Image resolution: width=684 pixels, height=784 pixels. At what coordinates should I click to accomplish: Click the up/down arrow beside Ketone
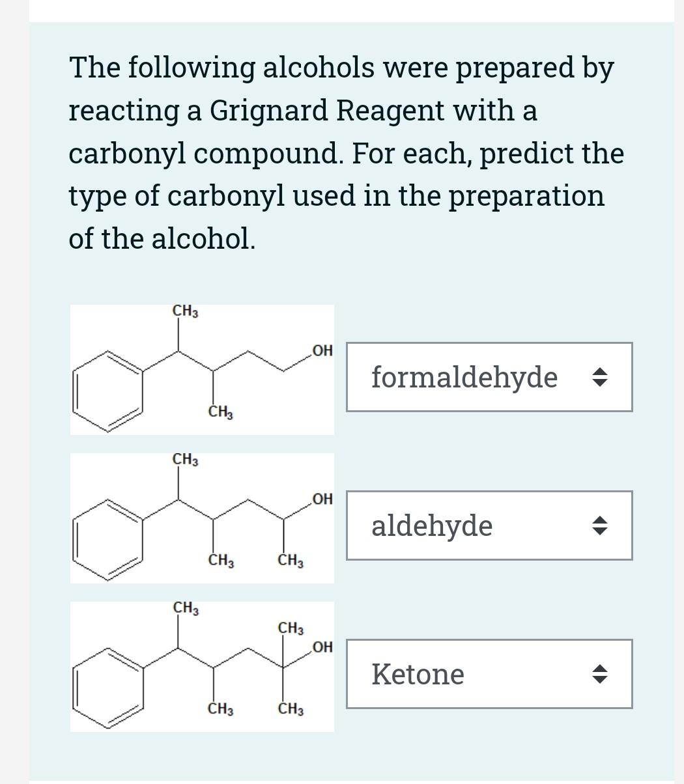(600, 675)
